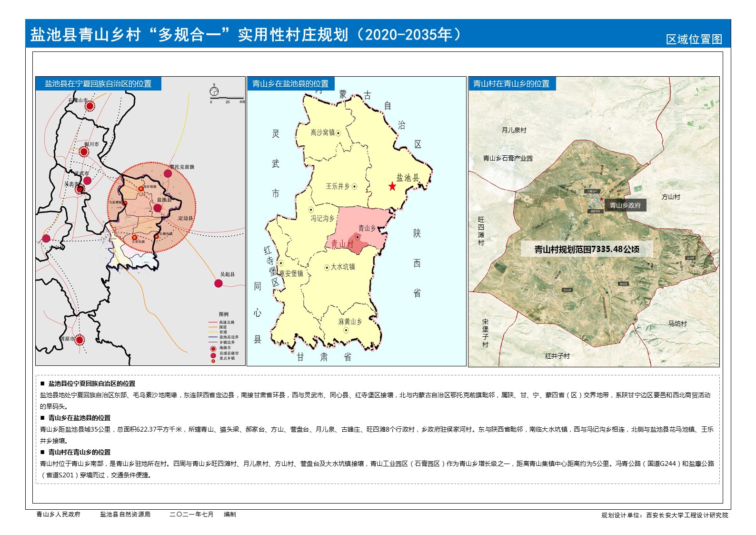The image size is (756, 535).
Task: Click the 月儿泉村 label on satellite map
Action: 514,130
